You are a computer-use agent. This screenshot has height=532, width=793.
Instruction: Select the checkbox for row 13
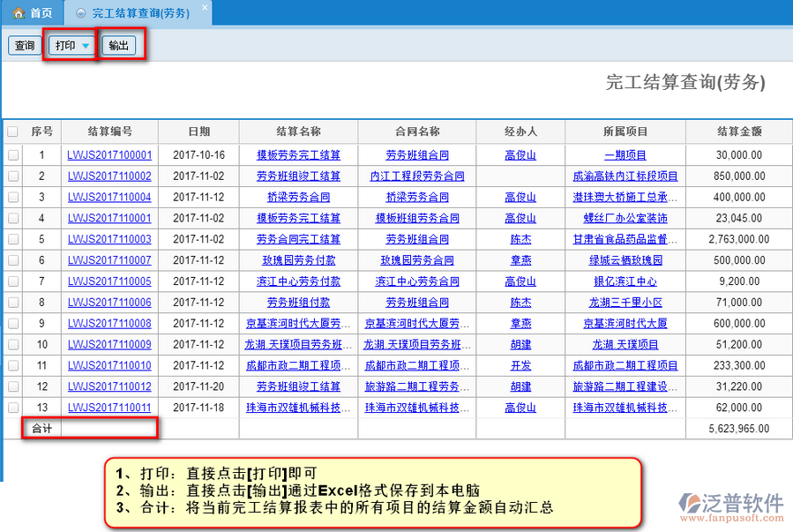point(12,408)
